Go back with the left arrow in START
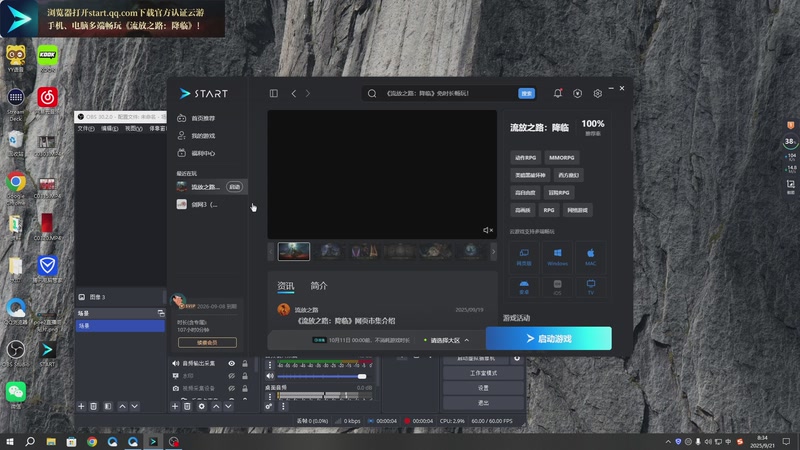The image size is (800, 450). click(x=294, y=93)
